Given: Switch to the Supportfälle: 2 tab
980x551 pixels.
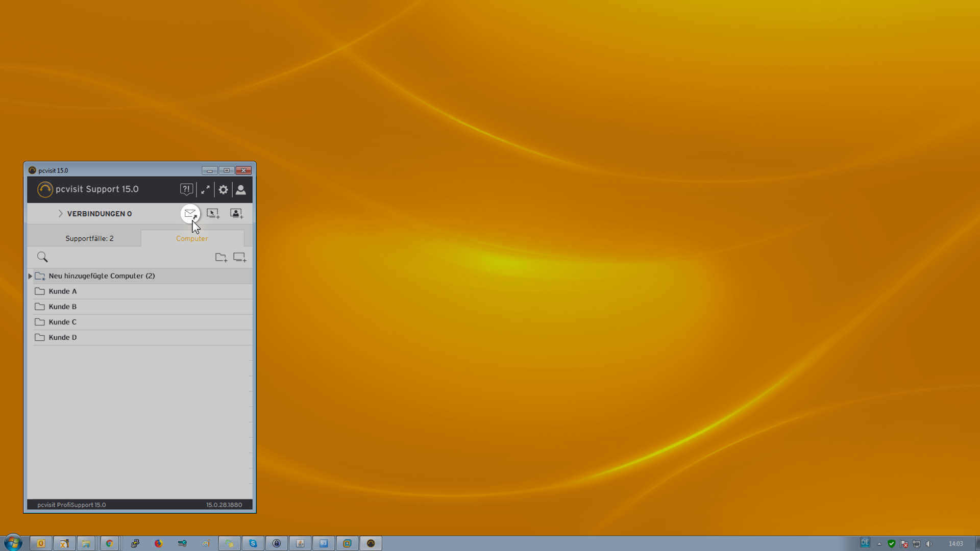Looking at the screenshot, I should 89,238.
